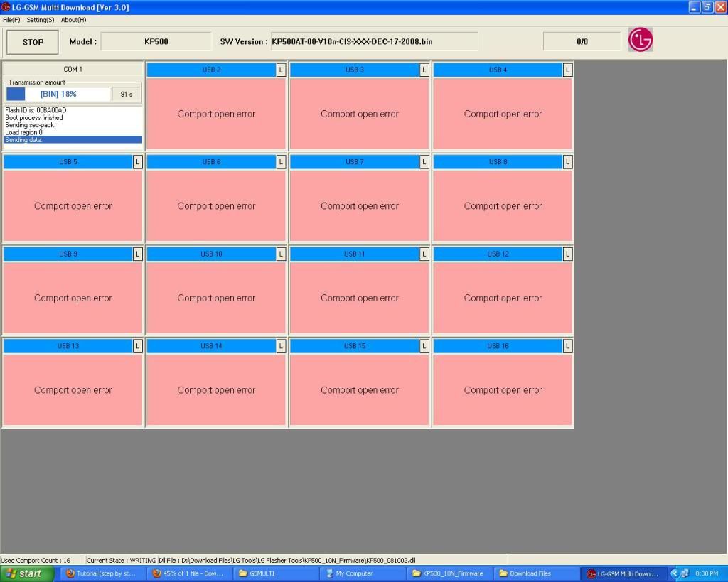Open the File(F) menu
Image resolution: width=728 pixels, height=582 pixels.
11,20
